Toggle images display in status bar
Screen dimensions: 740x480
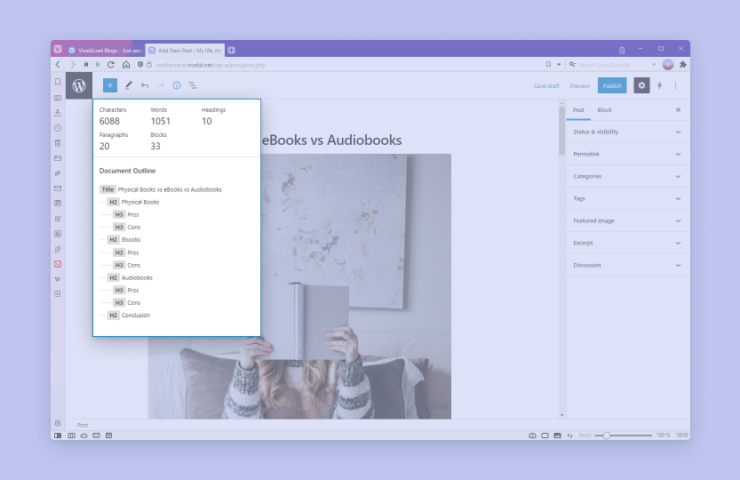click(x=557, y=436)
